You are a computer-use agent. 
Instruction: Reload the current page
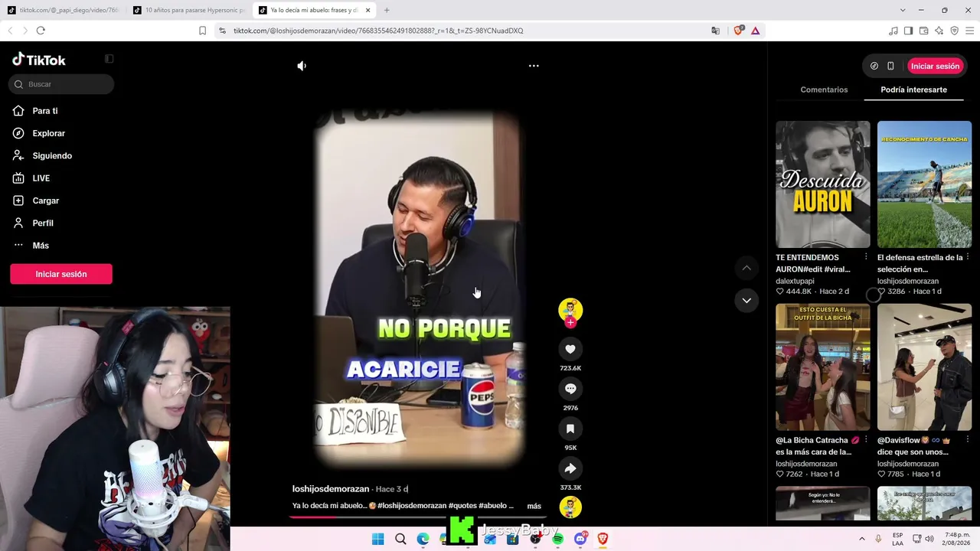point(41,31)
